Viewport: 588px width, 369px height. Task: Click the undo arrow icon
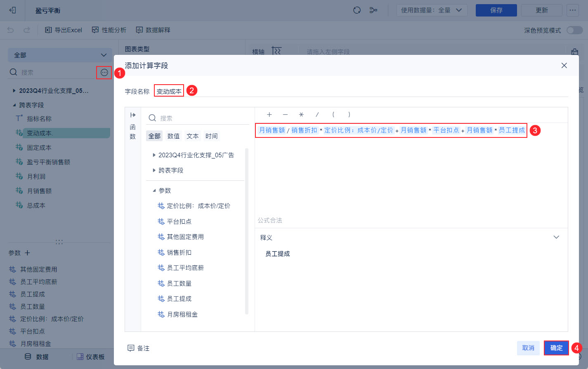coord(11,30)
